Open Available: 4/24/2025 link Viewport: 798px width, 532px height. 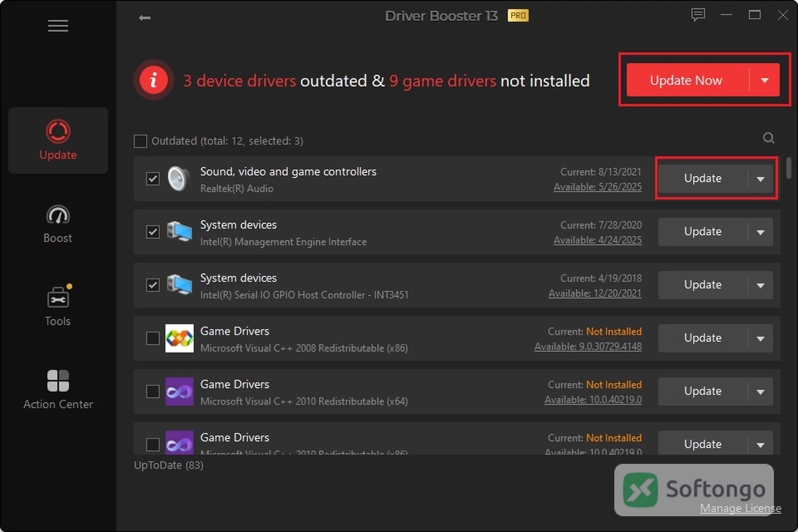pyautogui.click(x=597, y=240)
